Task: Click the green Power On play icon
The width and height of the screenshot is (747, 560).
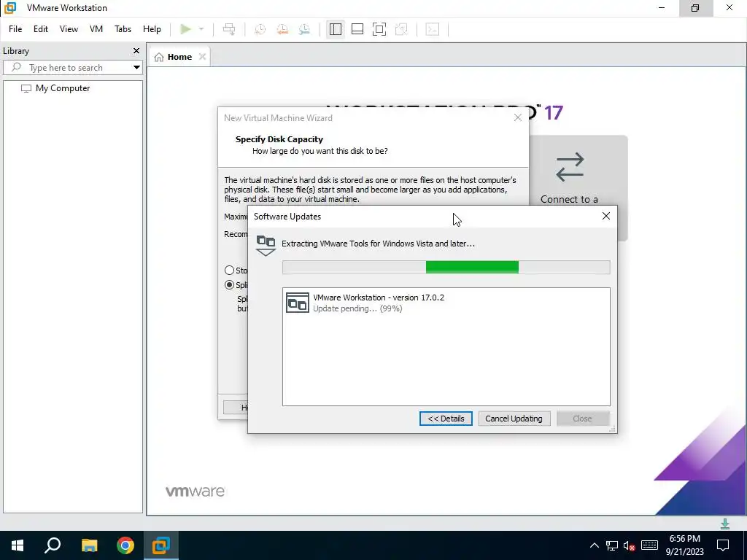Action: 185,29
